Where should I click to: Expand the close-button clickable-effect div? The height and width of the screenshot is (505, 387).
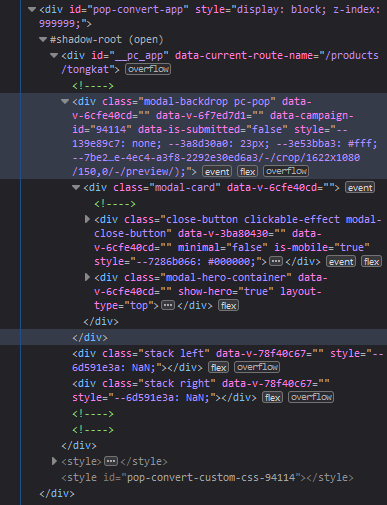87,219
